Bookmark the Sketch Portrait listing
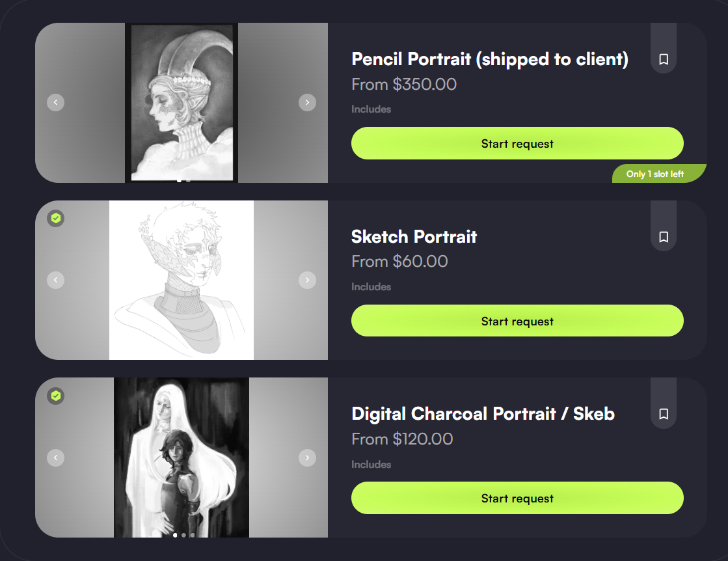 [664, 237]
